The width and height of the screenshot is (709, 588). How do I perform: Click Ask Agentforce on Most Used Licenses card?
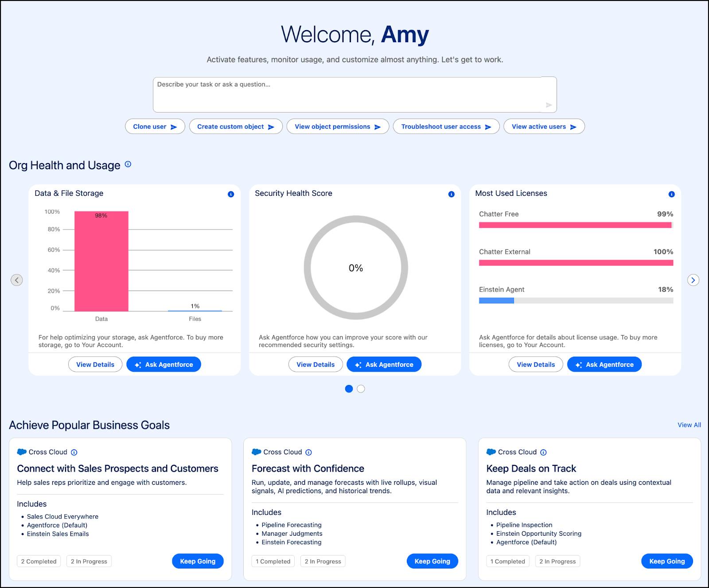[x=604, y=364]
